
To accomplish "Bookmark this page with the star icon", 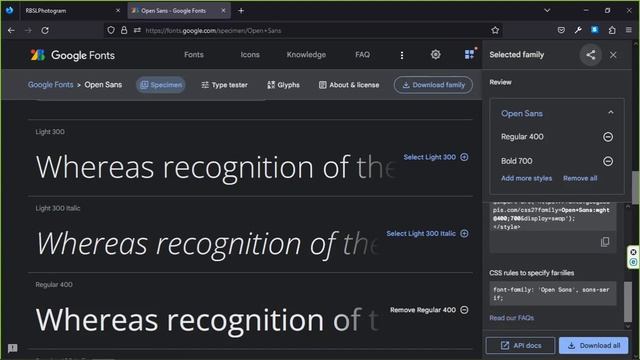I will [495, 30].
